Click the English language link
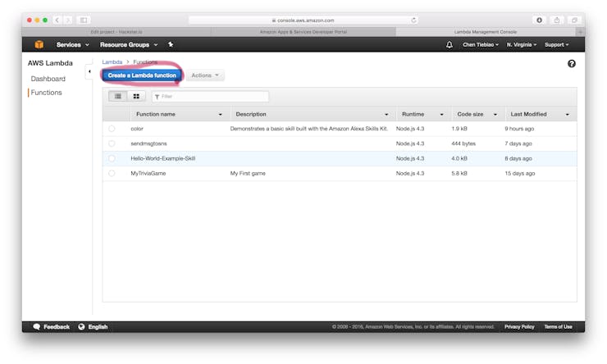 click(x=98, y=327)
